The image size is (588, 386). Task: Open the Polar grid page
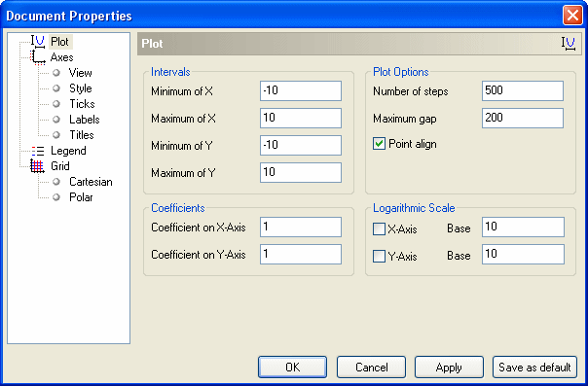coord(81,197)
